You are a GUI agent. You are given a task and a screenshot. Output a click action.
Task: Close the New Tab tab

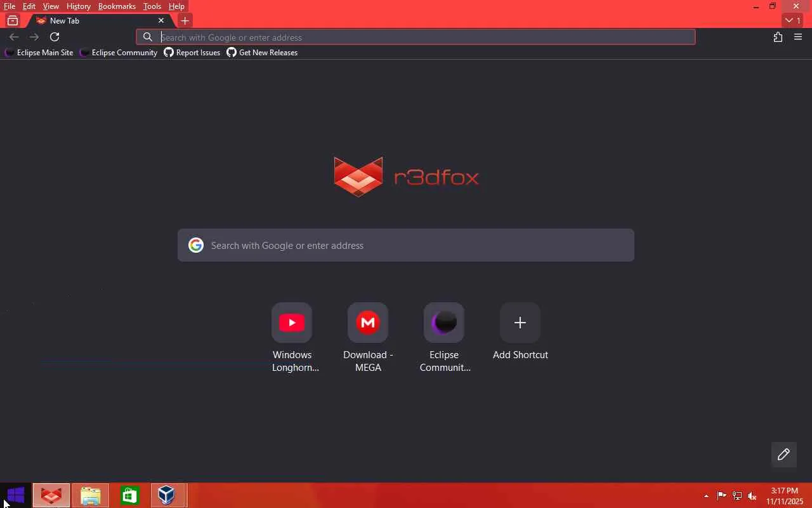point(161,20)
